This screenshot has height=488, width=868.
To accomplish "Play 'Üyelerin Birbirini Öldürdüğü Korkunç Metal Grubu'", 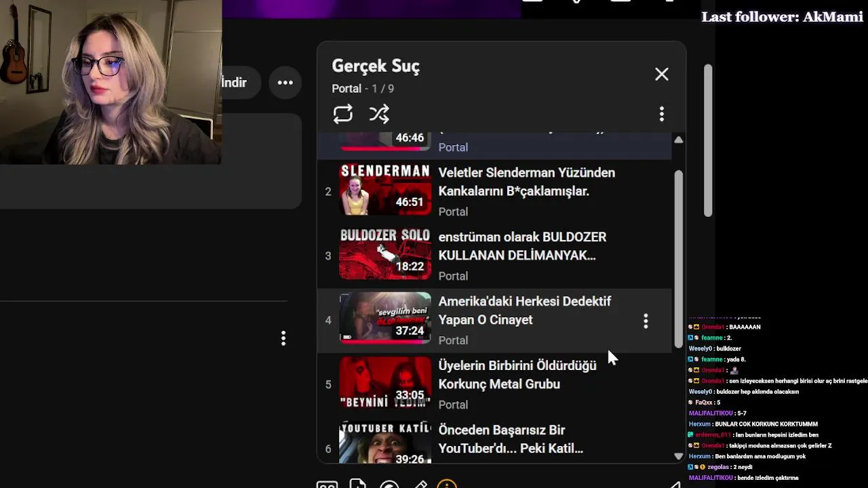I will point(517,375).
